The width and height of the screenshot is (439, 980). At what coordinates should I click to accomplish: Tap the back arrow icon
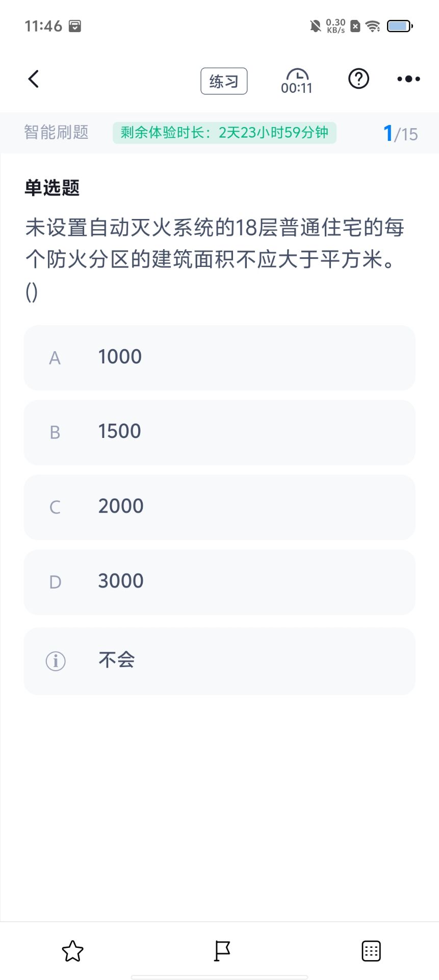coord(34,79)
